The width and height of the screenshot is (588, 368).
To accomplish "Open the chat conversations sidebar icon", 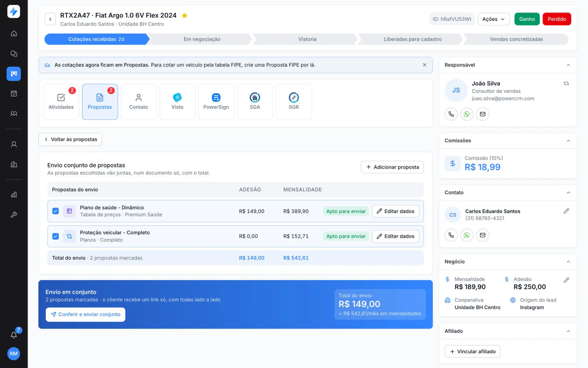I will coord(14,54).
